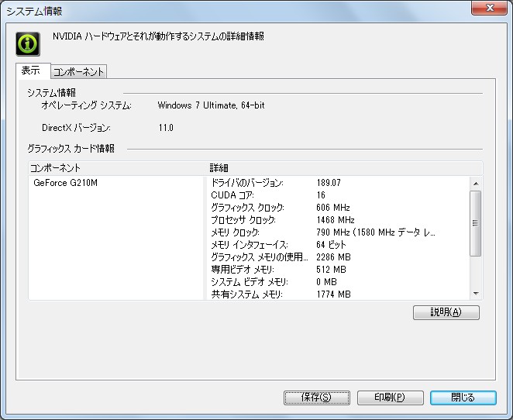Click the メモリ インタフェース label

click(250, 245)
